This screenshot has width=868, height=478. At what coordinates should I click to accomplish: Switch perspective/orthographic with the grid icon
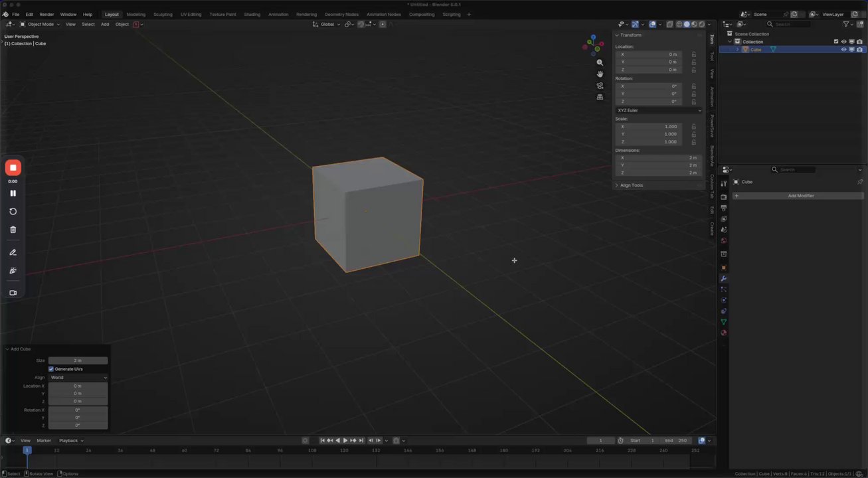click(600, 97)
